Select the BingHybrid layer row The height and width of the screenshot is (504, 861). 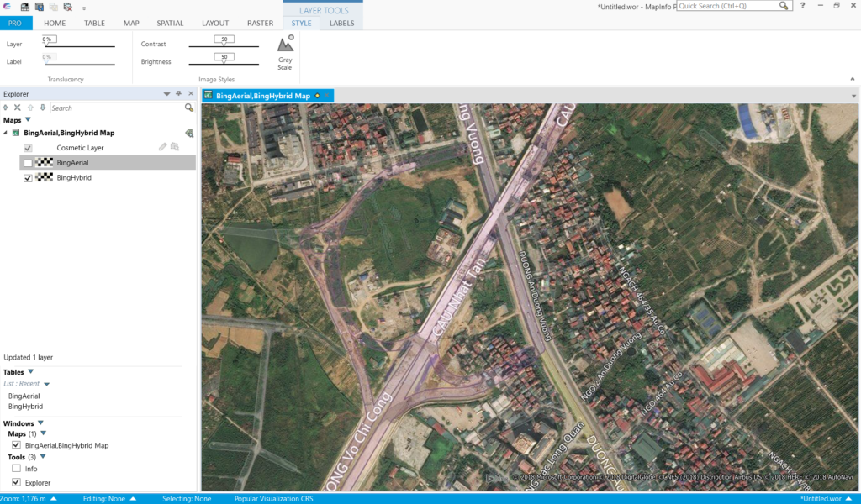point(108,178)
